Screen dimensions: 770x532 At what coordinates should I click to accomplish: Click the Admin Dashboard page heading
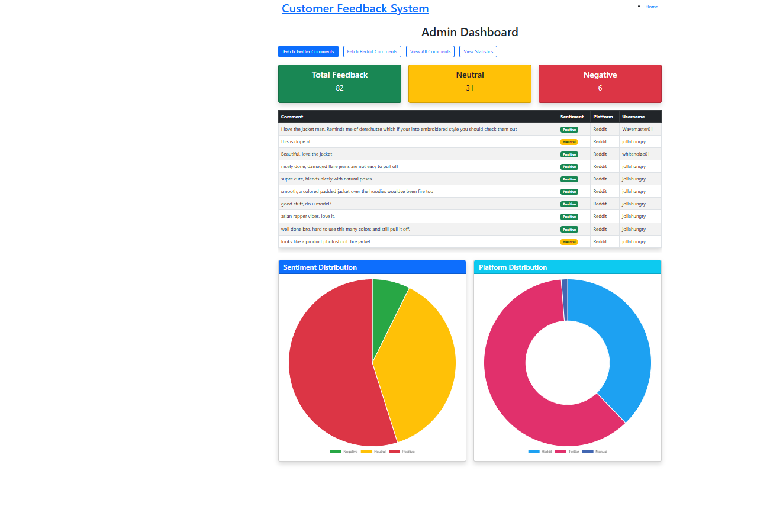[x=470, y=32]
